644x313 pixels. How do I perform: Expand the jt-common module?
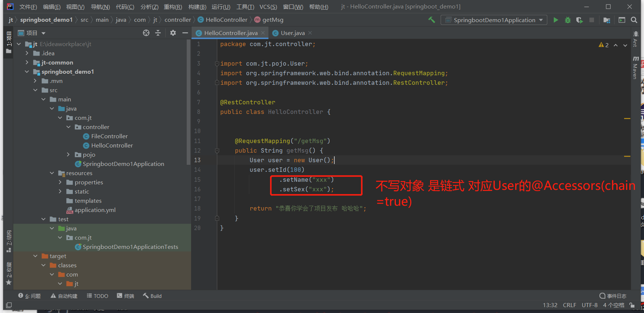pyautogui.click(x=27, y=63)
